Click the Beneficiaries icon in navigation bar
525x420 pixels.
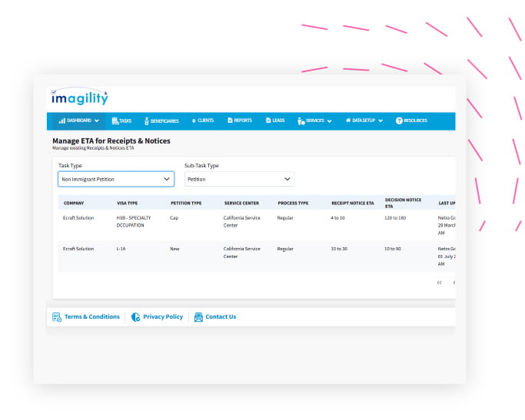coord(147,121)
